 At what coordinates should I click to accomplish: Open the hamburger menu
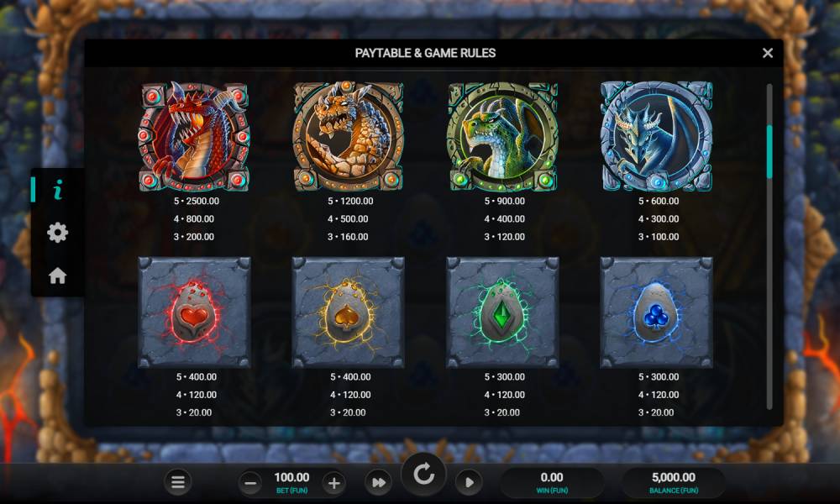pyautogui.click(x=178, y=482)
